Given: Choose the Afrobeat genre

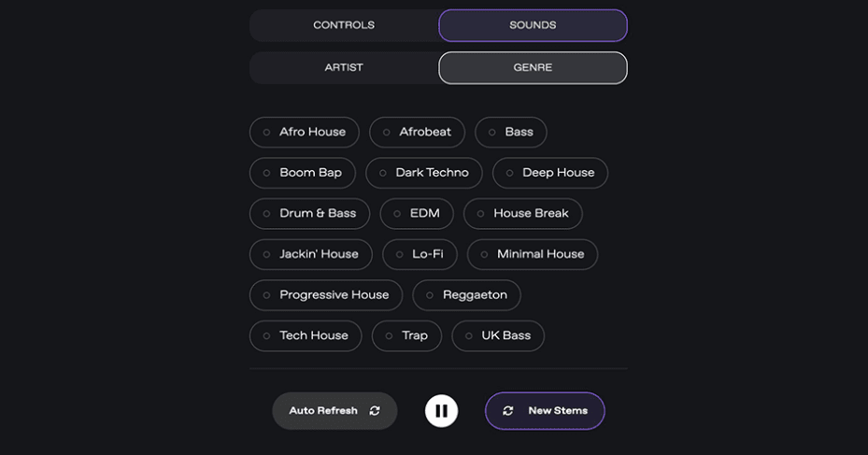Looking at the screenshot, I should click(x=417, y=132).
